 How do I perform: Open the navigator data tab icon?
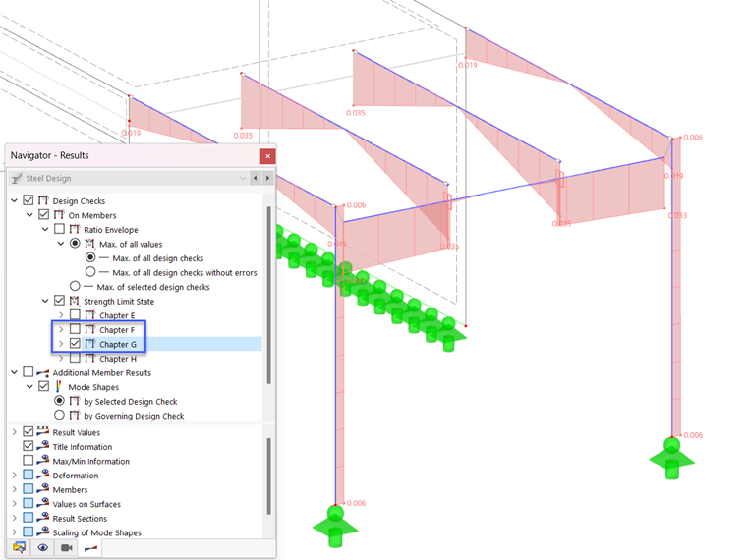tap(19, 547)
